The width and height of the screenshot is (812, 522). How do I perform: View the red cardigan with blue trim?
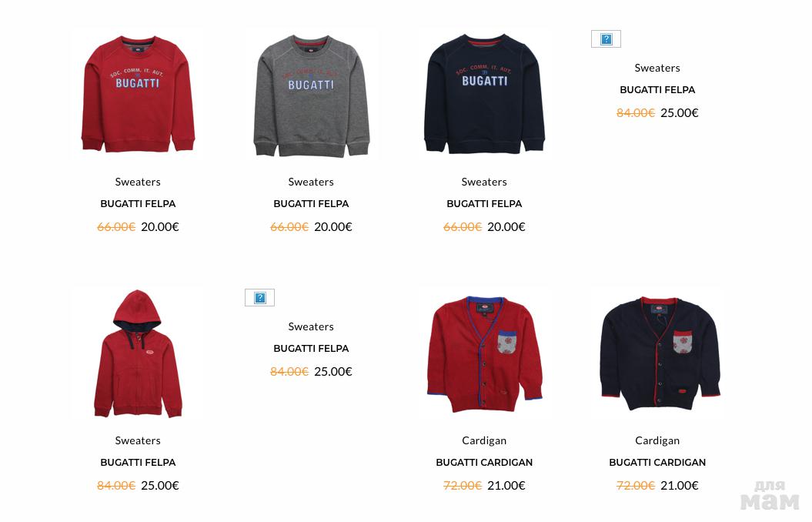coord(484,355)
